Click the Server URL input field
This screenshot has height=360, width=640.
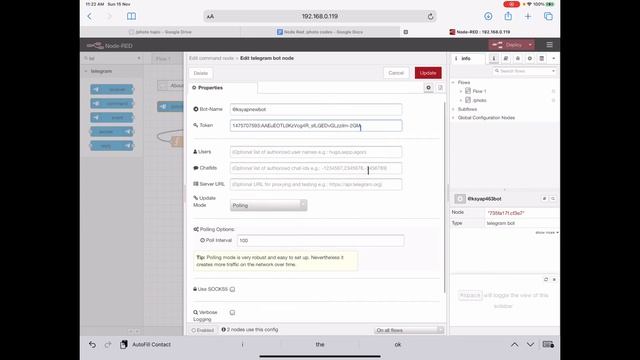pos(316,184)
